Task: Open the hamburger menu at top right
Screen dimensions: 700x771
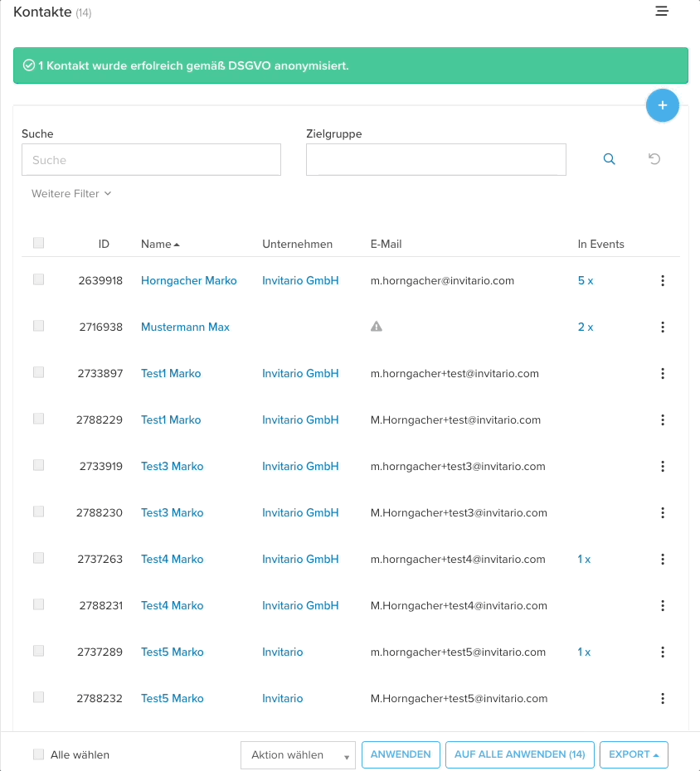Action: [661, 12]
